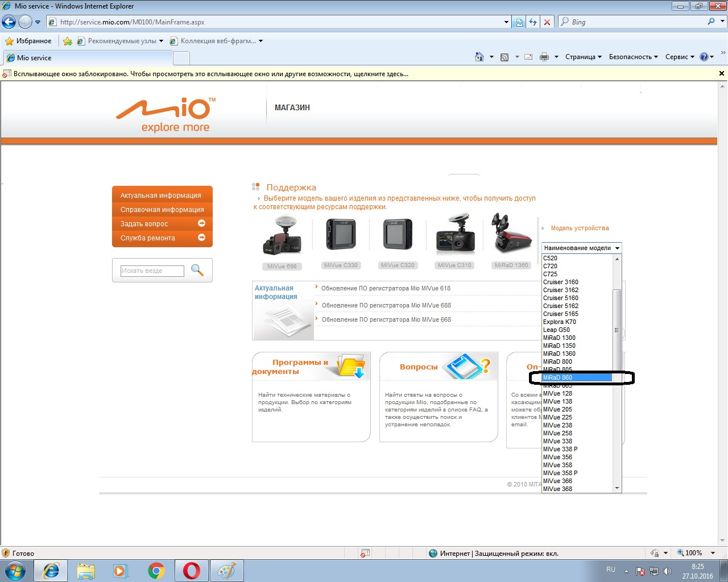Image resolution: width=728 pixels, height=582 pixels.
Task: Click the browser Back arrow button
Action: tap(9, 22)
